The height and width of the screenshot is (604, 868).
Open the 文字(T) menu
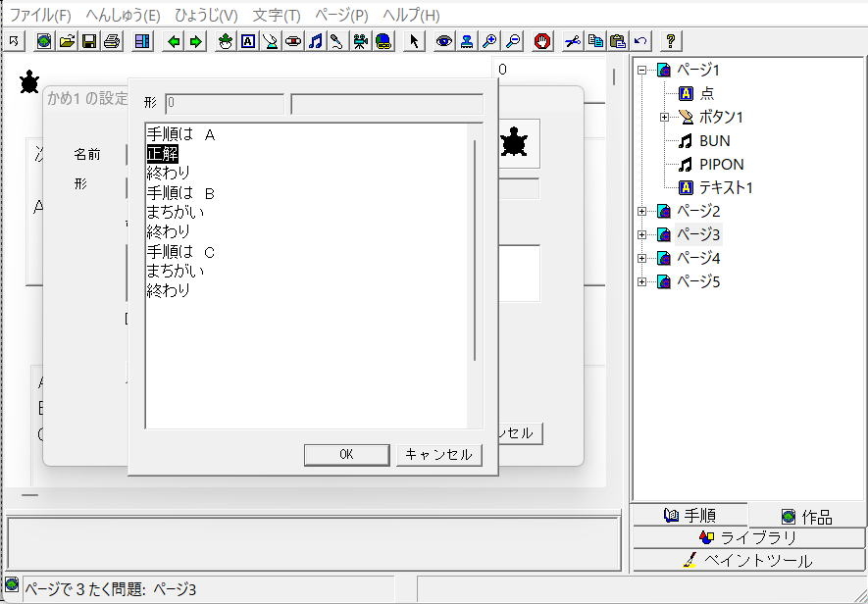277,16
